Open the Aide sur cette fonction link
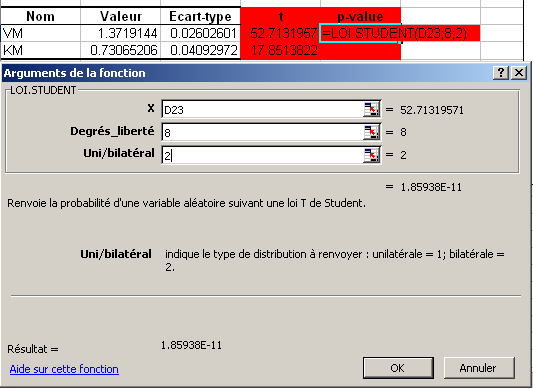The height and width of the screenshot is (389, 533). click(x=64, y=369)
